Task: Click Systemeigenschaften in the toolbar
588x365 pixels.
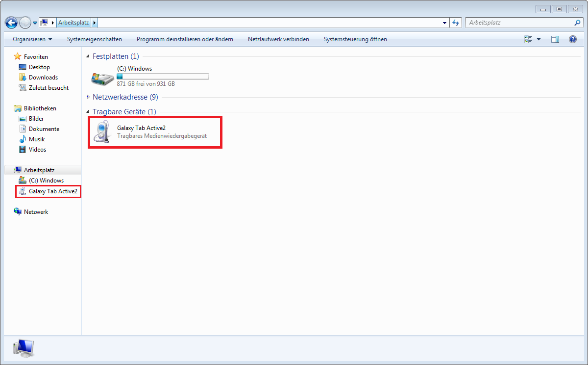Action: click(95, 39)
